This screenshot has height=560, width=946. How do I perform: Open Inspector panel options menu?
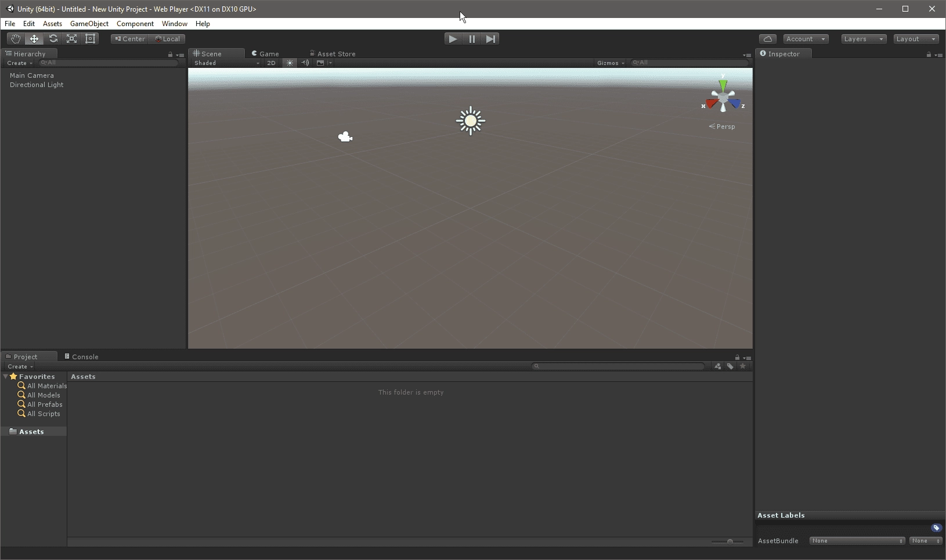(x=939, y=55)
